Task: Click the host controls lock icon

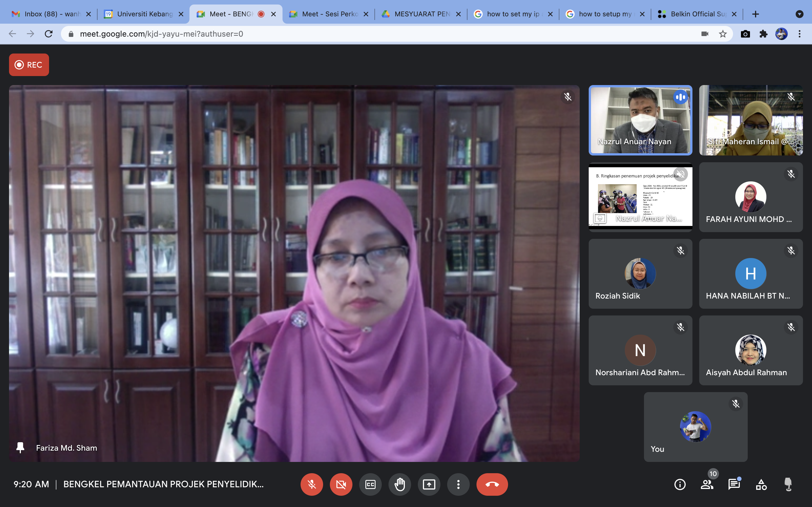Action: pos(788,484)
